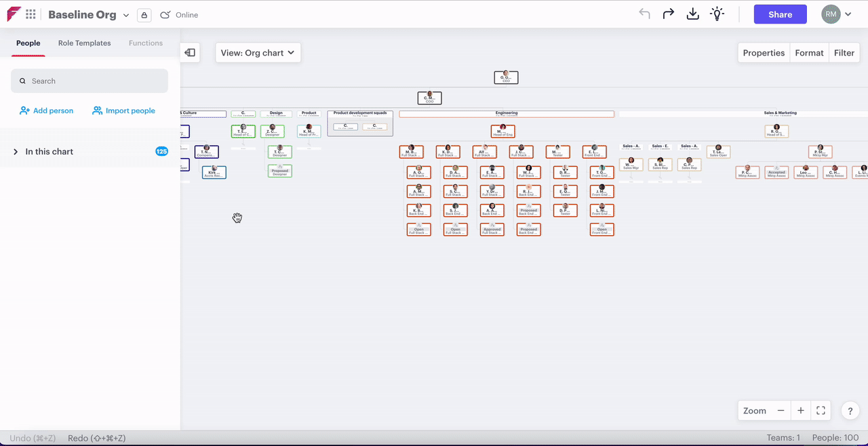868x446 pixels.
Task: Click the lightbulb tips icon
Action: click(x=717, y=14)
